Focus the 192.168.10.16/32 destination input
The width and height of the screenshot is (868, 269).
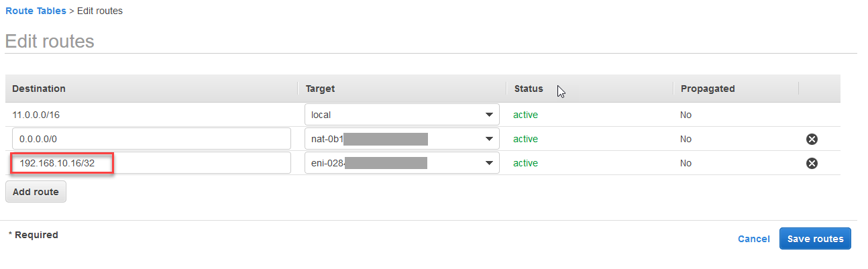pos(151,163)
